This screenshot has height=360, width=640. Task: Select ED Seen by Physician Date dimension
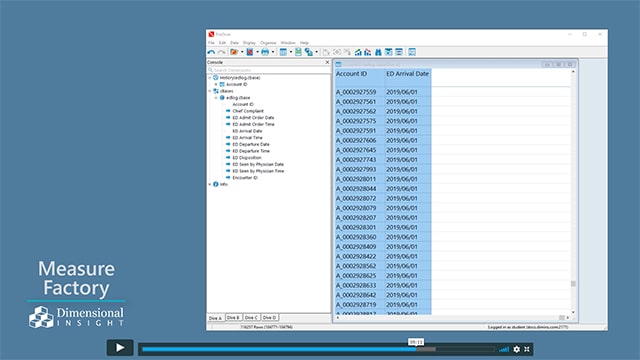[x=258, y=164]
